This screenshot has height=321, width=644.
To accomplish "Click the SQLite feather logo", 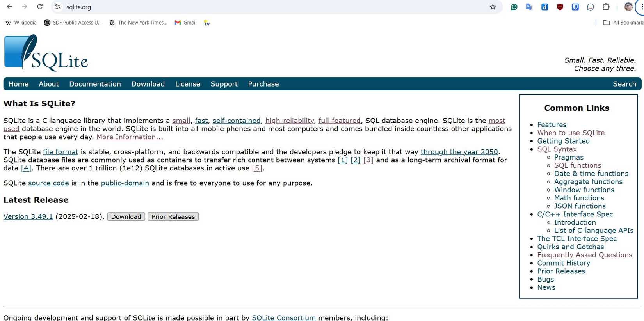I will tap(46, 53).
